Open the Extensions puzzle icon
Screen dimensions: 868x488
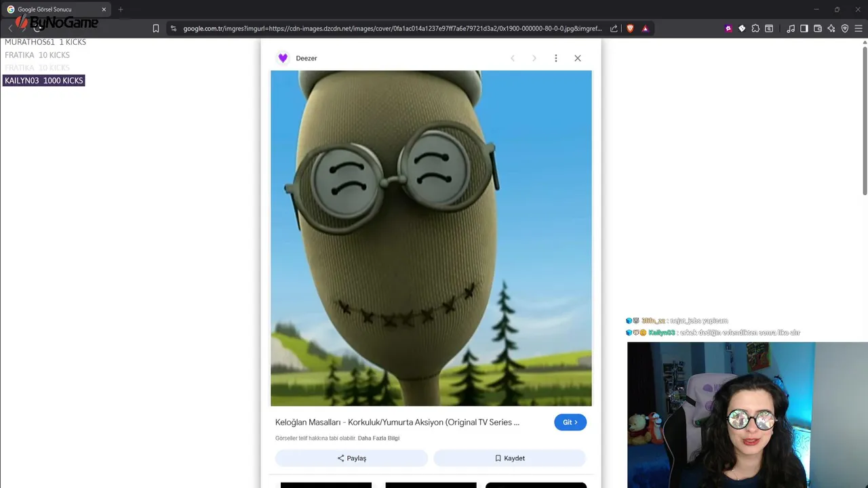pyautogui.click(x=755, y=28)
